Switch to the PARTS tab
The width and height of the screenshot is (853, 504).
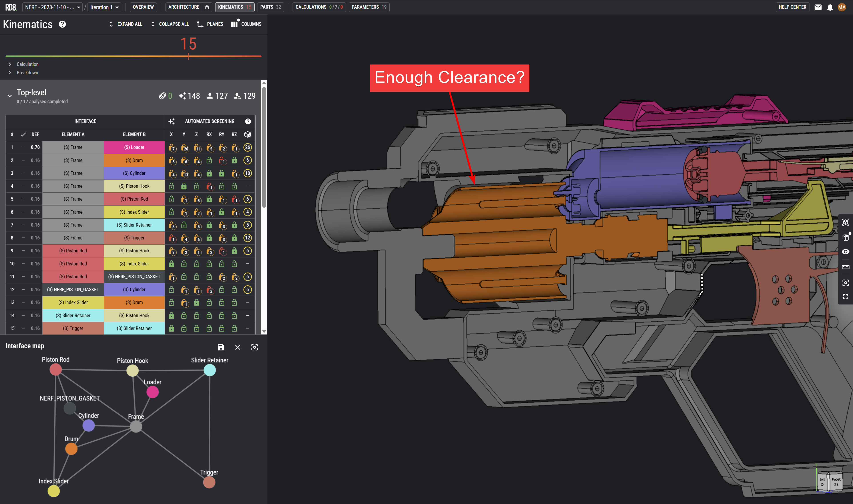[270, 7]
